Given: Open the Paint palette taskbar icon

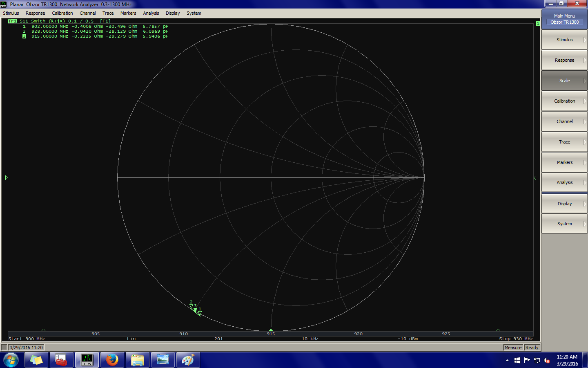Looking at the screenshot, I should 188,360.
